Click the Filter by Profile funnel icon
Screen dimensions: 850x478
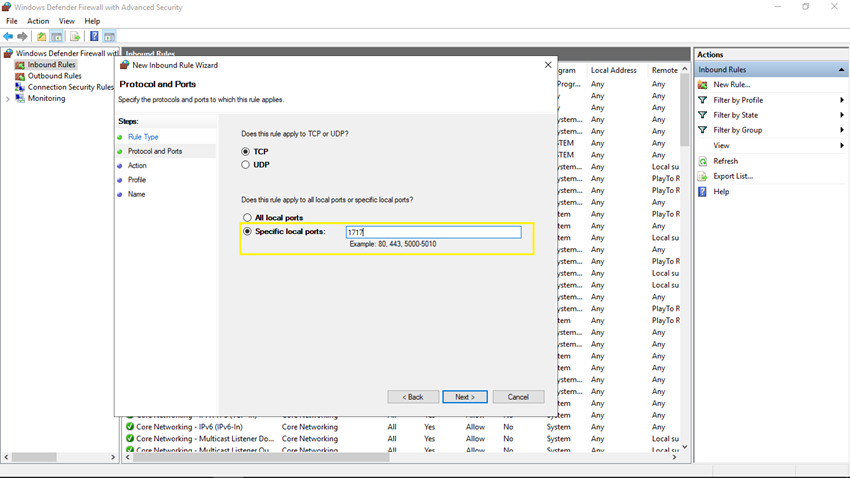pyautogui.click(x=703, y=100)
